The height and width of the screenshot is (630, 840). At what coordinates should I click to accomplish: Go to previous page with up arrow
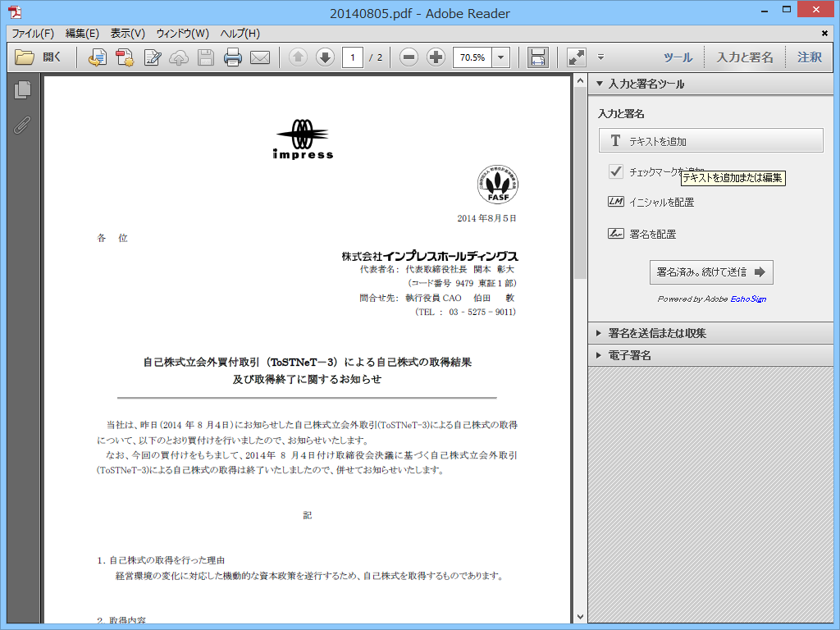(x=298, y=57)
